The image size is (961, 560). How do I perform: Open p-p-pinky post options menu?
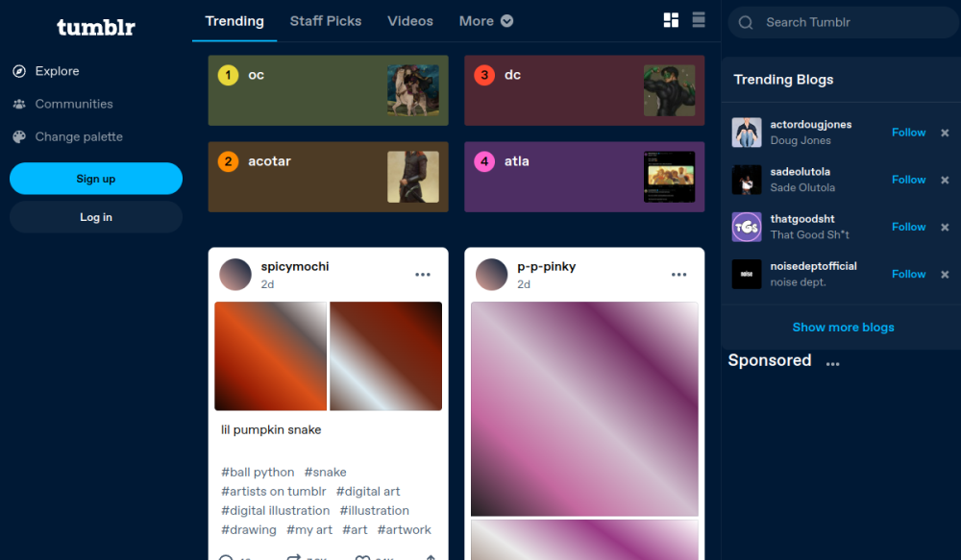(679, 275)
